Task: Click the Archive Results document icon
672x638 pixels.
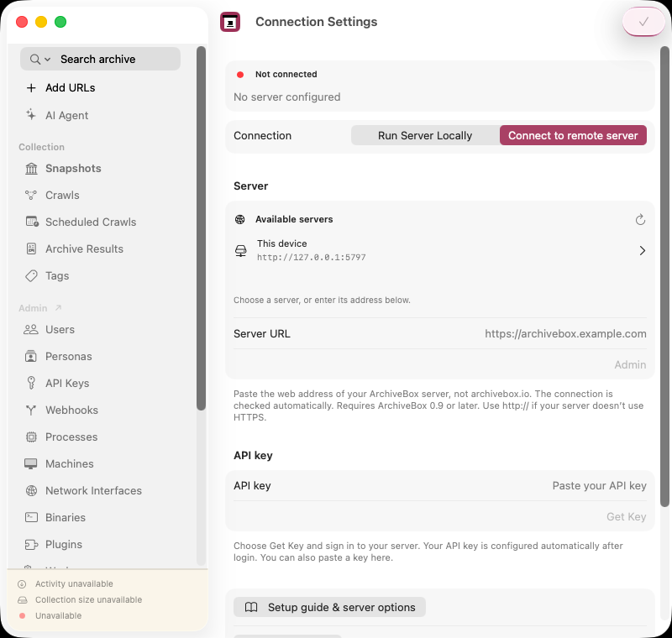Action: coord(31,248)
